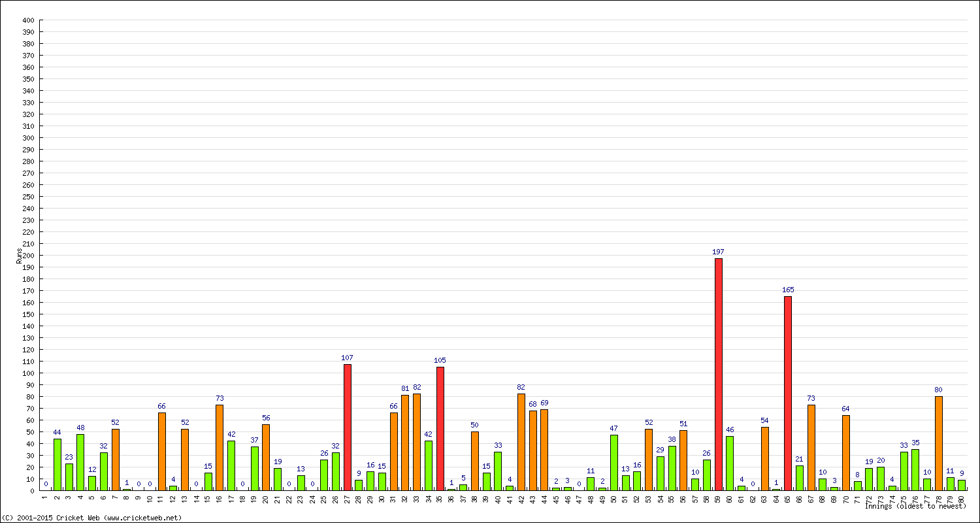The width and height of the screenshot is (980, 523).
Task: Click the orange bar valued 68
Action: (533, 450)
